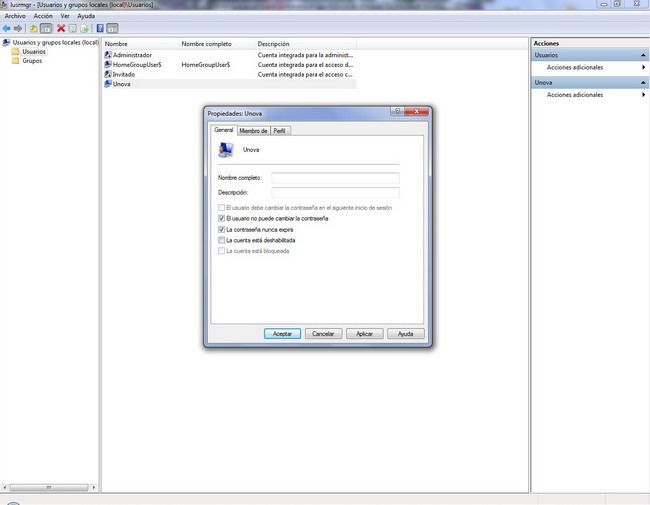Viewport: 650px width, 505px height.
Task: Collapse the Unova section in Acciones panel
Action: [644, 82]
